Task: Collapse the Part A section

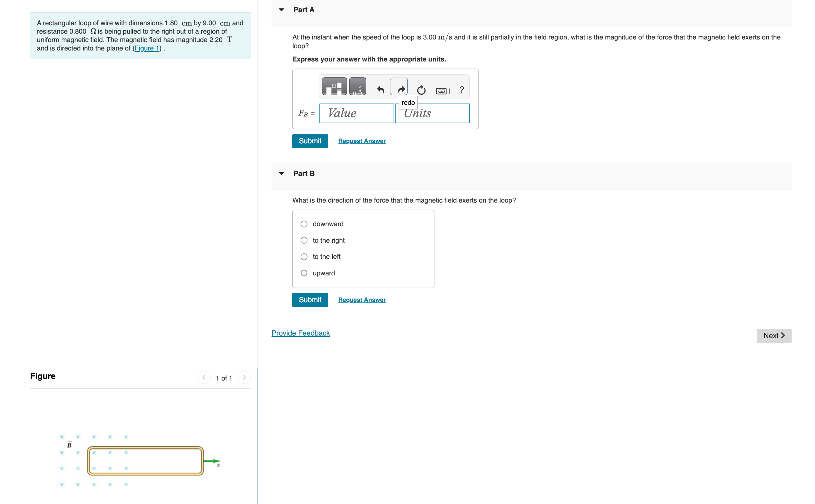Action: click(x=282, y=10)
